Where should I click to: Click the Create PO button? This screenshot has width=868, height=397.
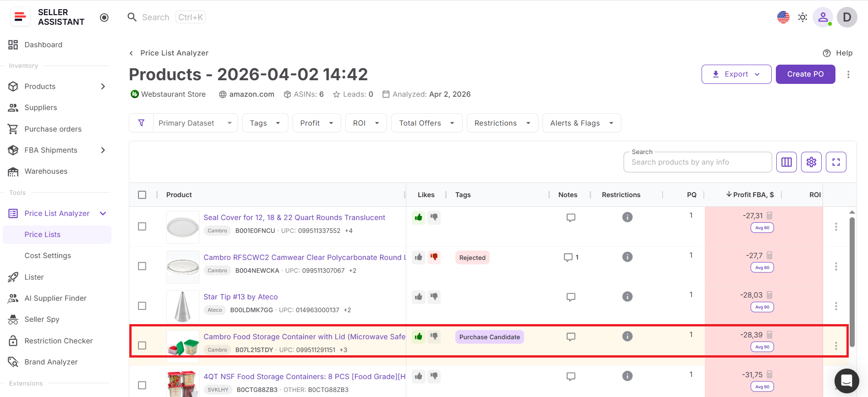click(x=805, y=74)
